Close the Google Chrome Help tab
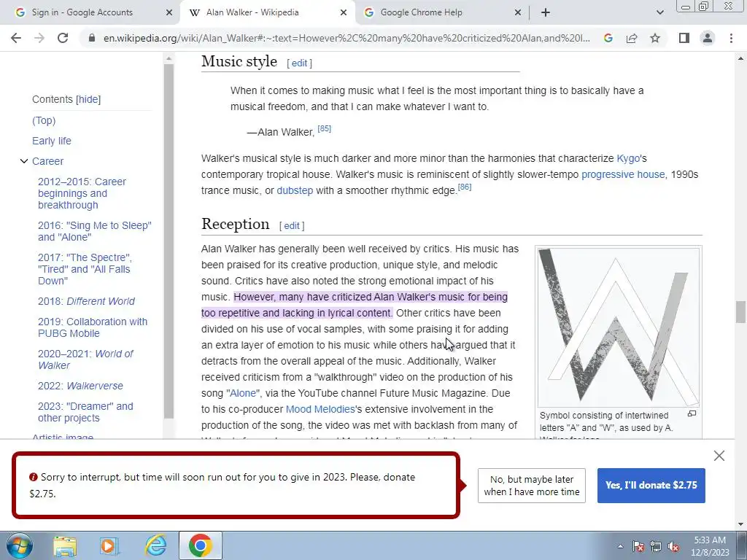Image resolution: width=747 pixels, height=560 pixels. tap(518, 12)
